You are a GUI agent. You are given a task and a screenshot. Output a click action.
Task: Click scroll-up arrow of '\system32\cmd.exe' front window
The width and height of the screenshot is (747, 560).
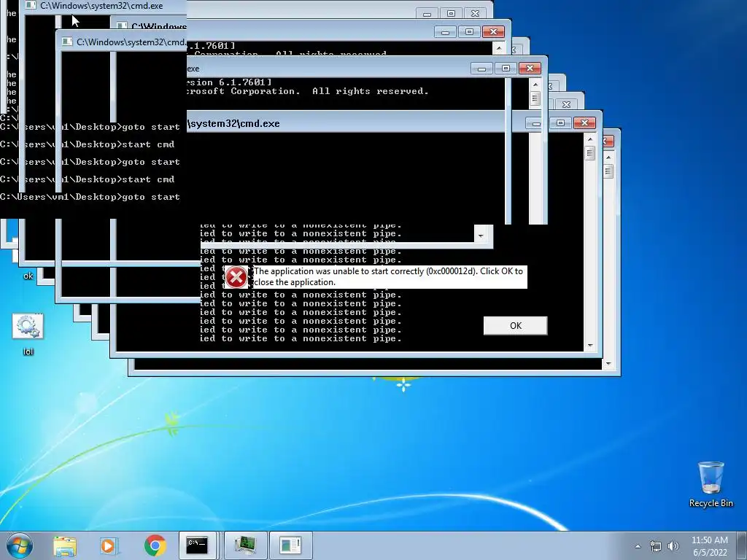[590, 139]
